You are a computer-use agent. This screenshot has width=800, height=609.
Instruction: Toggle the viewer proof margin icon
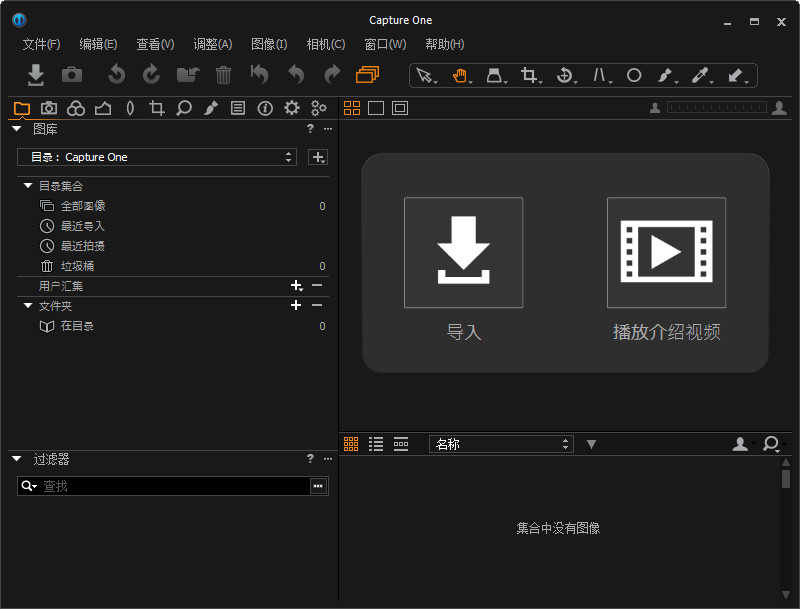(400, 108)
